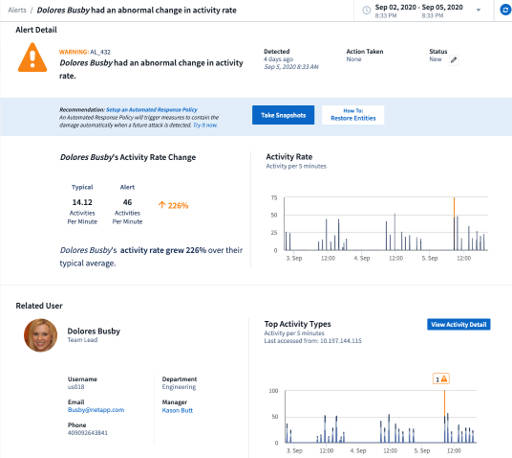512x458 pixels.
Task: Click the alert badge above activity types chart
Action: click(x=441, y=379)
